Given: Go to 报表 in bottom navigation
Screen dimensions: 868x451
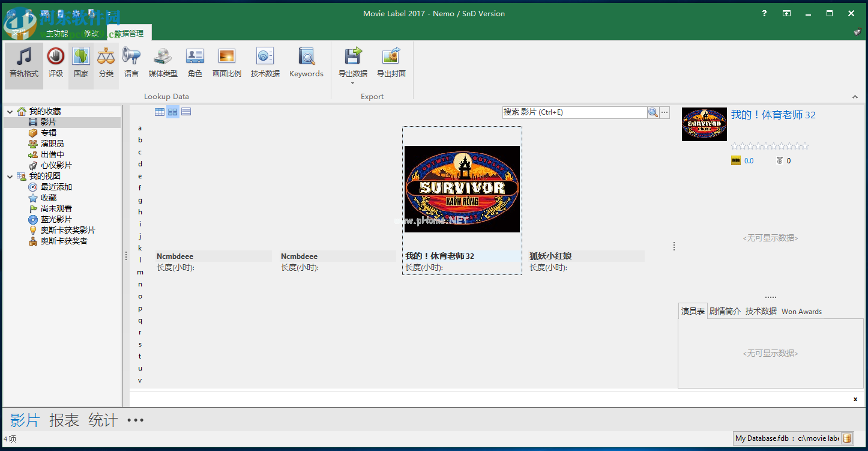Looking at the screenshot, I should tap(64, 420).
